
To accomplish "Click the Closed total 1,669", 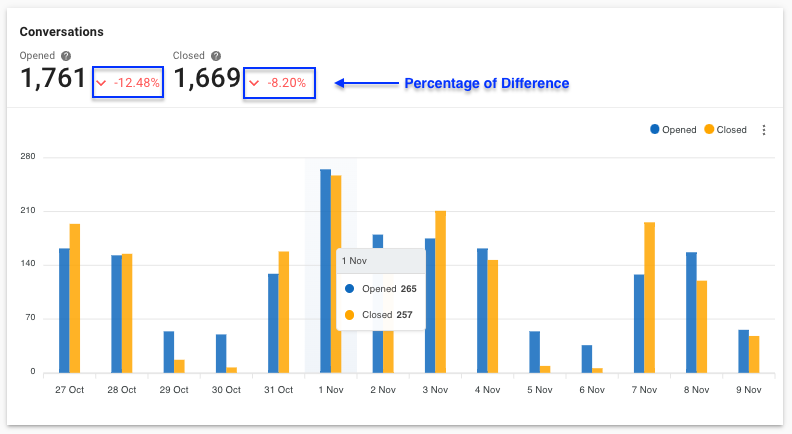I will (x=207, y=80).
